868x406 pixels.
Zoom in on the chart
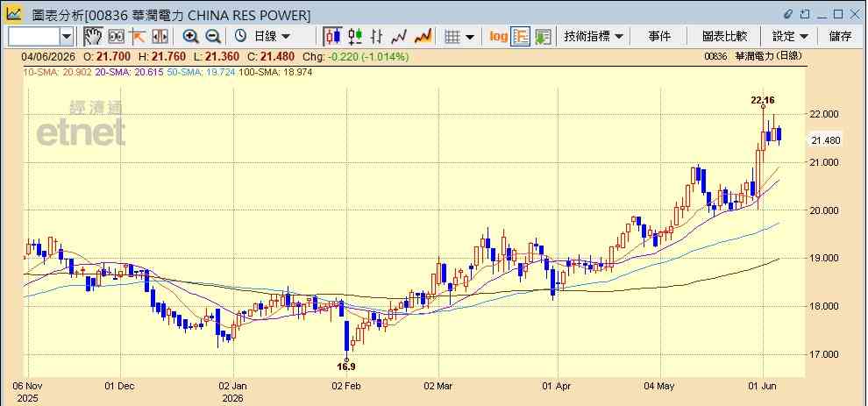191,37
